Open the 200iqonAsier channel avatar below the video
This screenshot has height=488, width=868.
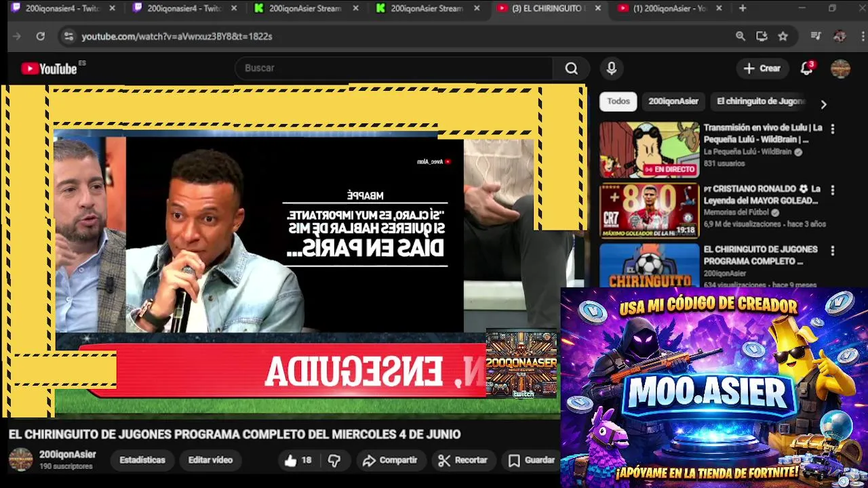20,460
